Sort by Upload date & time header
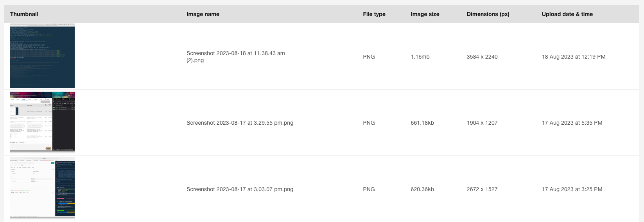Viewport: 644px width, 222px height. [x=567, y=14]
